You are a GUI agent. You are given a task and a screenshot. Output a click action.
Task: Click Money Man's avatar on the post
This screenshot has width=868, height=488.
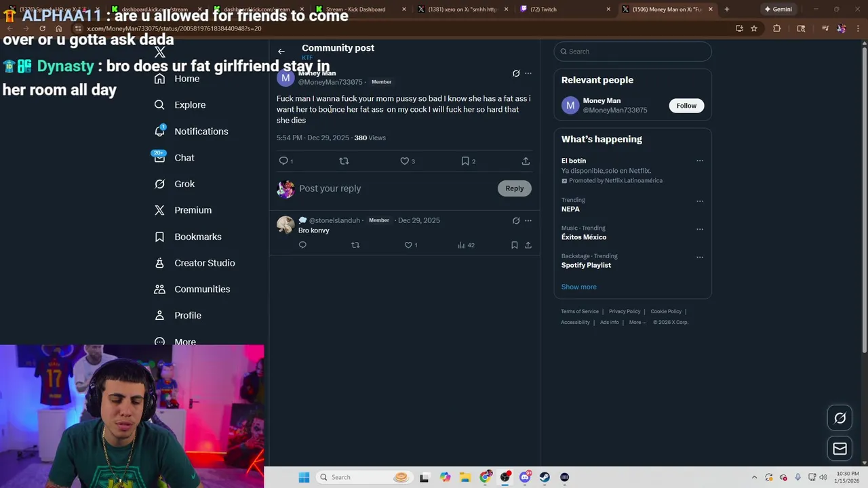[285, 78]
